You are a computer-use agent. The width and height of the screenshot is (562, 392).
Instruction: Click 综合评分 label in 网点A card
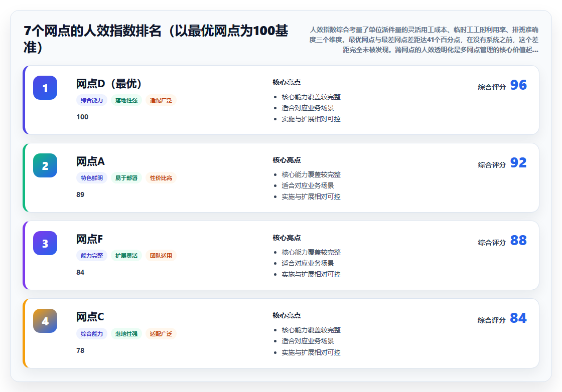pos(492,165)
